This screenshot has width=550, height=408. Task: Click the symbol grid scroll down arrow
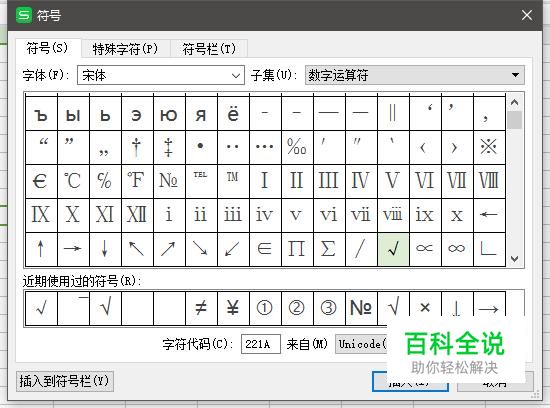point(515,259)
